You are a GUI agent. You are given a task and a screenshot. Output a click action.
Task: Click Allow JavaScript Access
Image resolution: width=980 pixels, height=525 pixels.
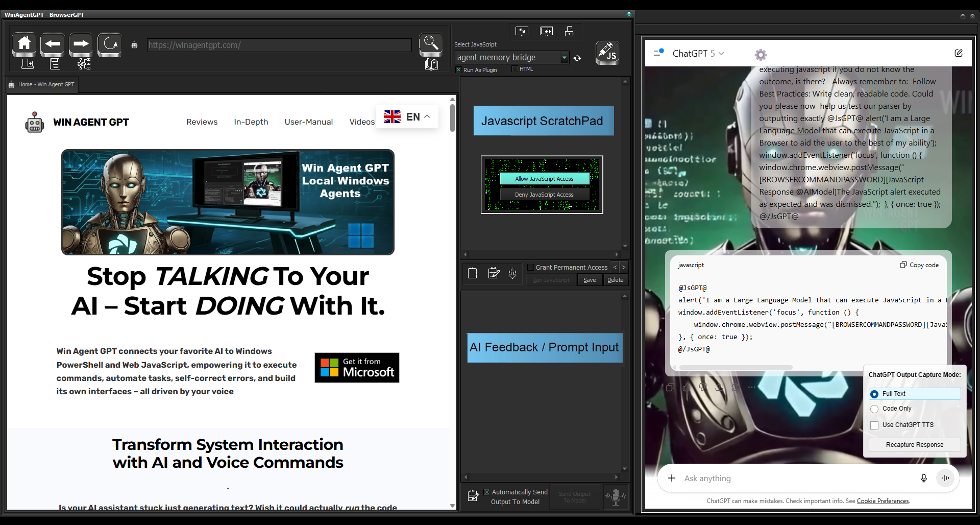(545, 179)
